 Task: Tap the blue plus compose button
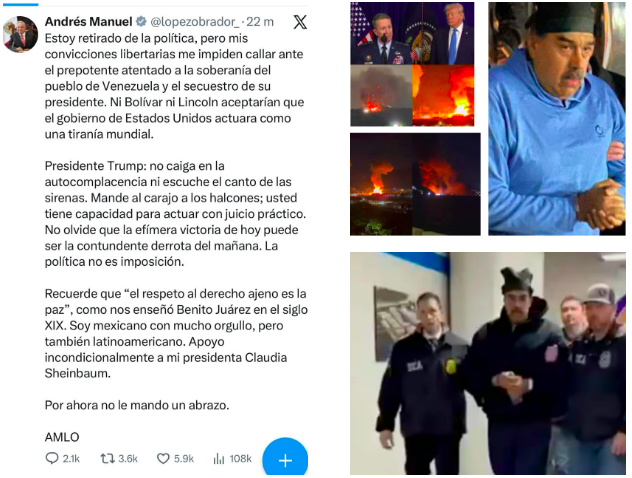click(285, 460)
